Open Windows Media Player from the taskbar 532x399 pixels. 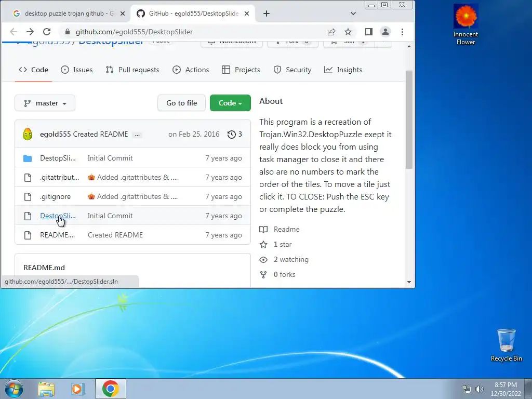click(x=77, y=389)
